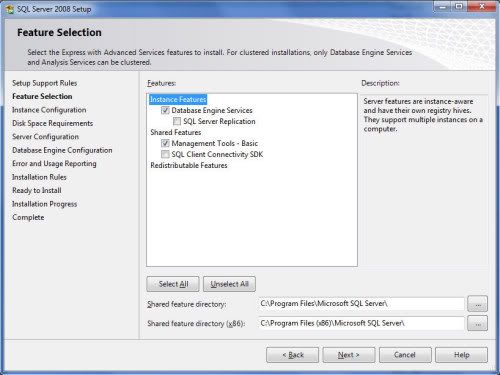Select Shared Features tree node
The image size is (500, 375).
coord(176,132)
